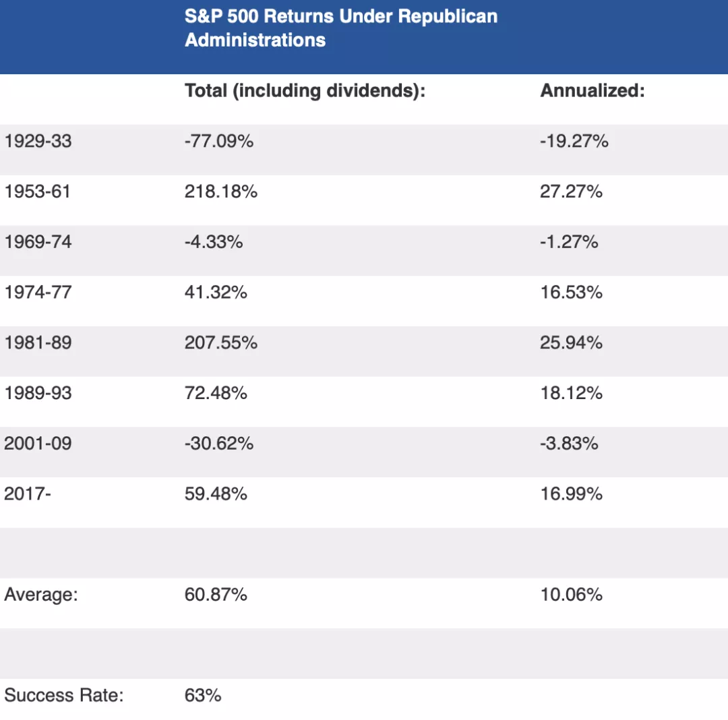Select the 1929-33 row label

coord(38,142)
